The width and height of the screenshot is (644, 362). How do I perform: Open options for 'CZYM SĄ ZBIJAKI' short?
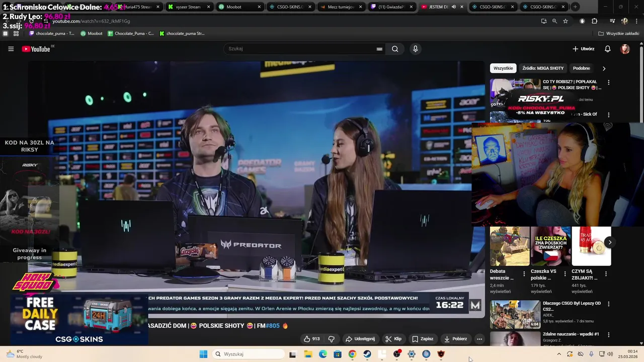(606, 274)
